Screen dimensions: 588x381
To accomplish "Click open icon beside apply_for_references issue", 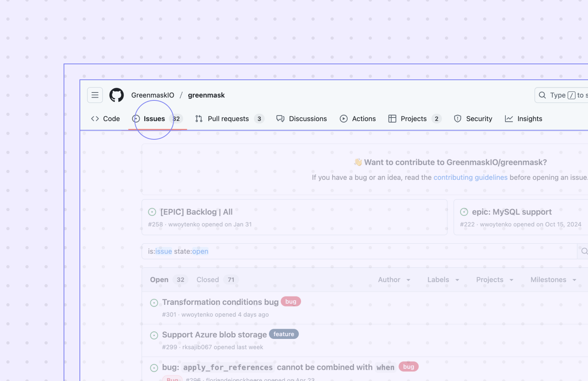I will coord(154,368).
